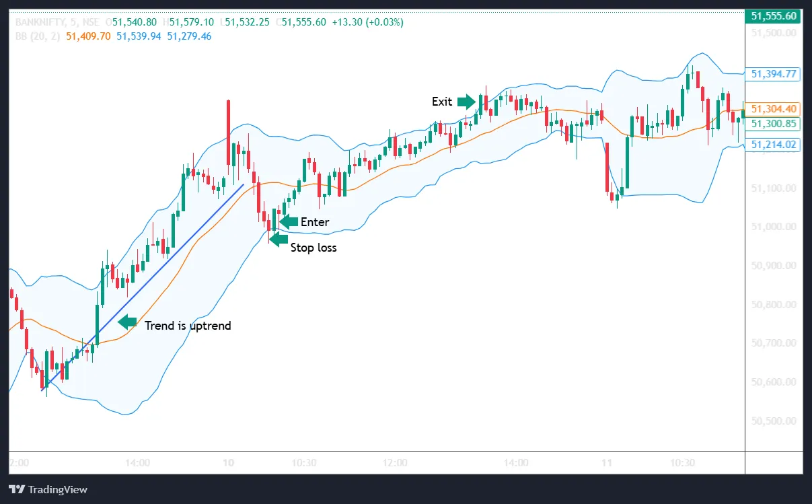The width and height of the screenshot is (812, 504).
Task: Click the BB upper value 51,539.94
Action: click(x=139, y=36)
